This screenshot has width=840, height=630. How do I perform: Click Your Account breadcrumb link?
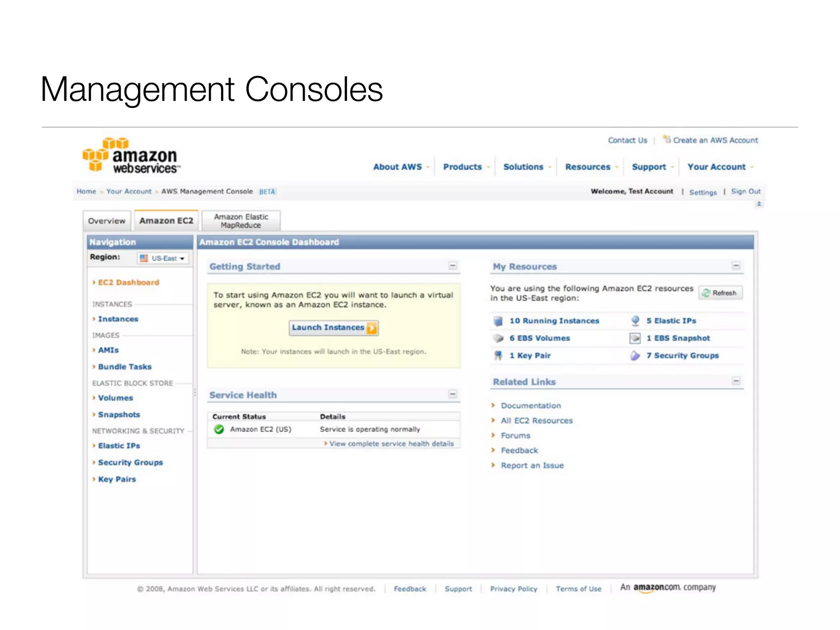129,192
